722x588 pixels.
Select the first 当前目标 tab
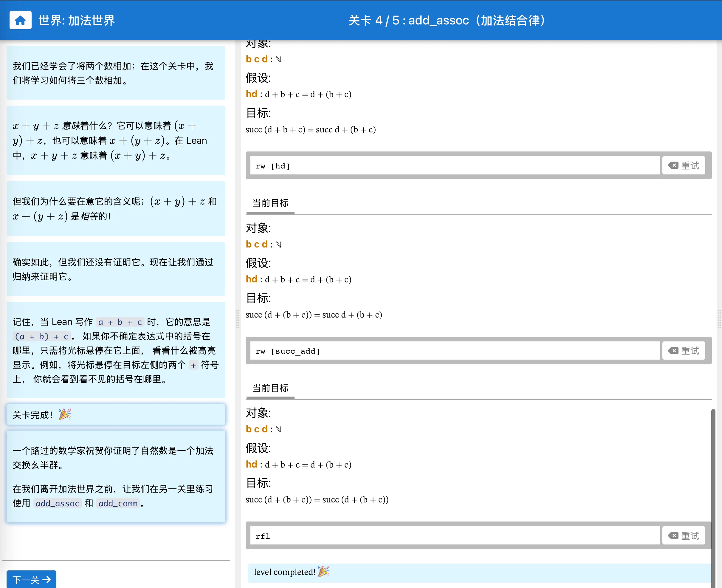[x=270, y=203]
